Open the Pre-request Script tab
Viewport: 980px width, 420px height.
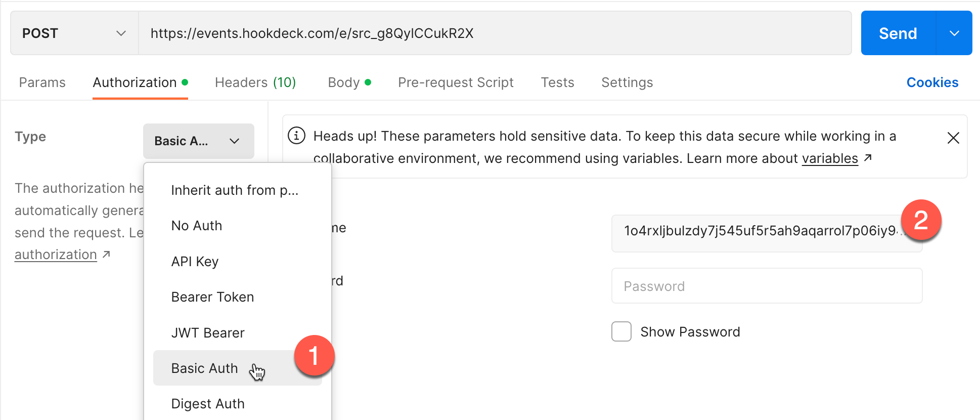456,82
